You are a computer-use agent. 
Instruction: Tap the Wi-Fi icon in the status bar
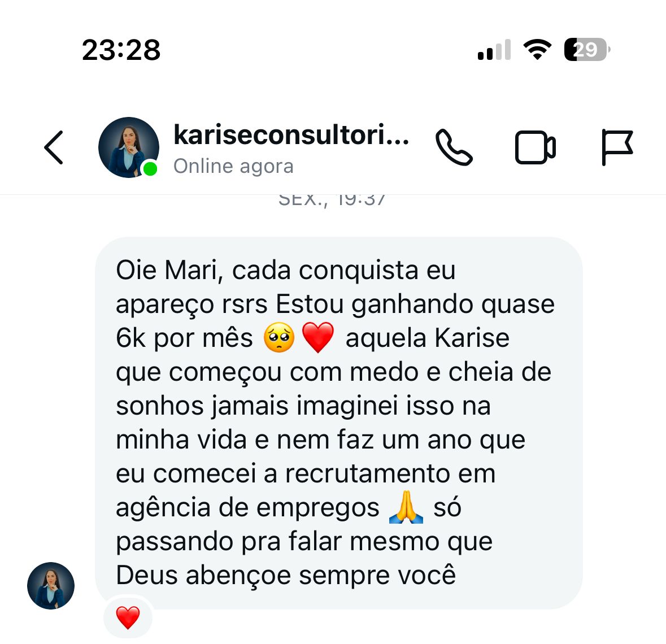click(x=537, y=49)
